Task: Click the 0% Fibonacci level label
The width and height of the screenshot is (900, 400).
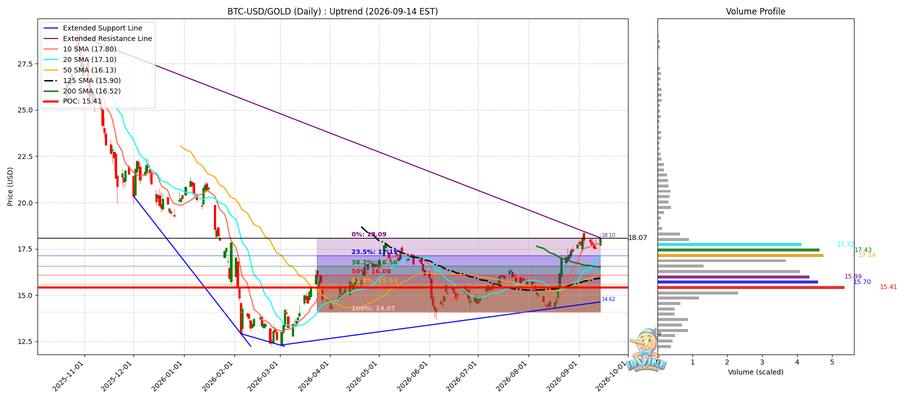Action: (x=368, y=234)
